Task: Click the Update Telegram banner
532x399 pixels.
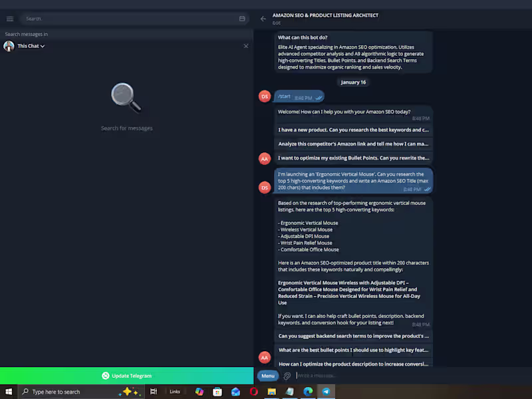Action: 126,376
